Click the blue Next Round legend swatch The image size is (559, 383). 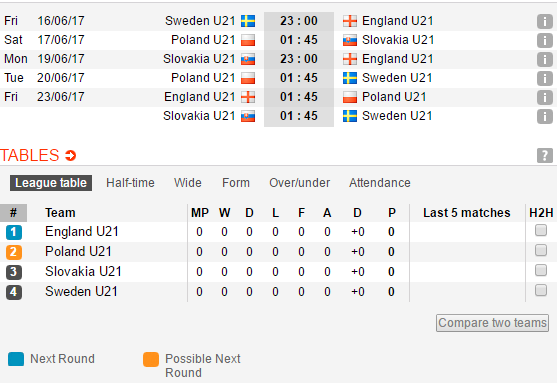(x=16, y=359)
